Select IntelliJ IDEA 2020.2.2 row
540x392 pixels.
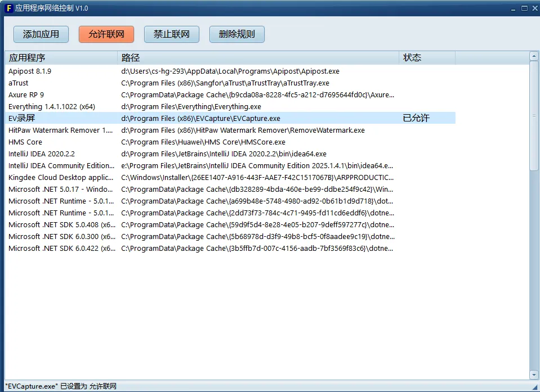[230, 154]
